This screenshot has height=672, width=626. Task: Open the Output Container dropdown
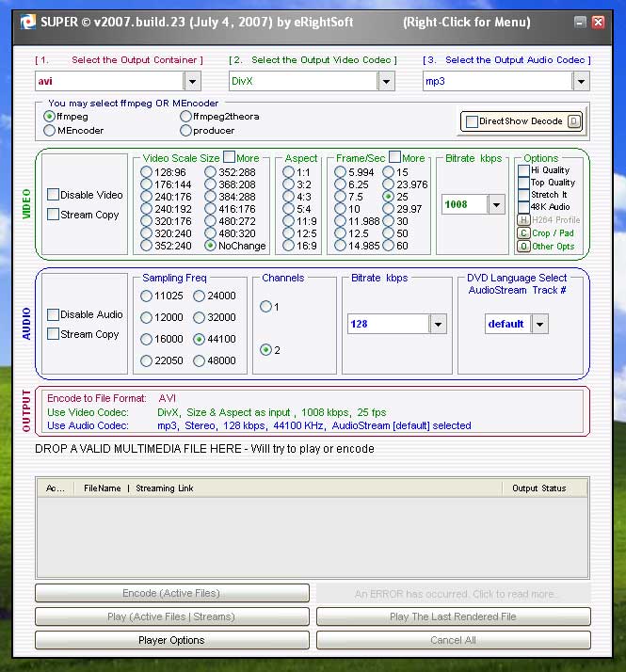click(193, 81)
